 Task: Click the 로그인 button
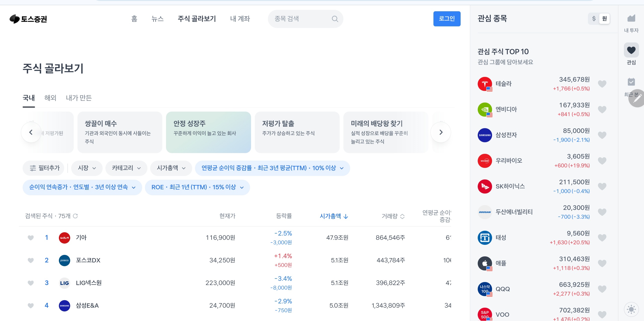click(x=447, y=19)
